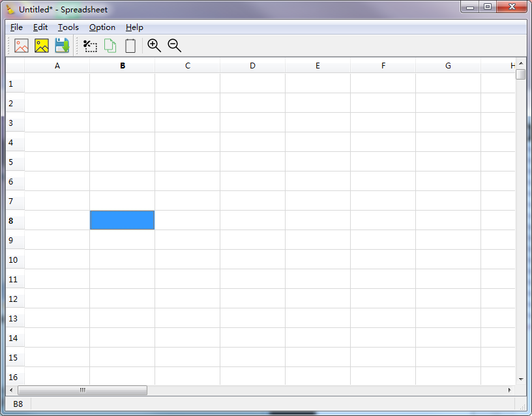This screenshot has height=416, width=532.
Task: Open the Edit menu
Action: 40,27
